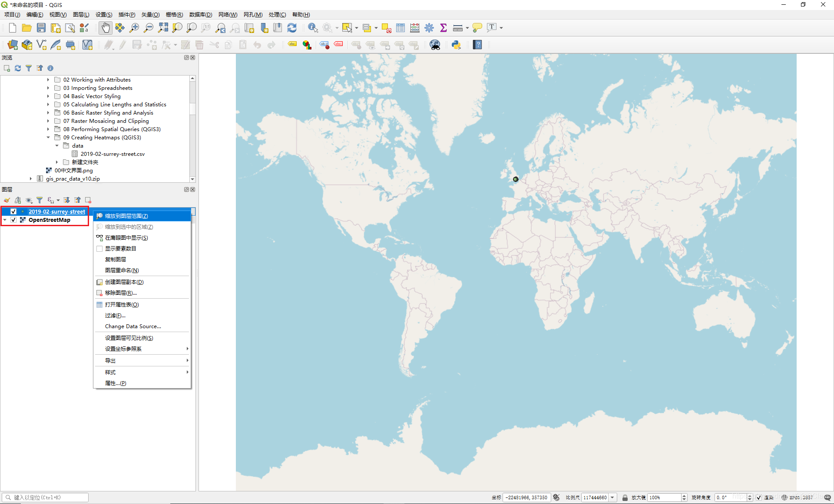
Task: Increase the 旋转角度 spinner value
Action: [750, 496]
